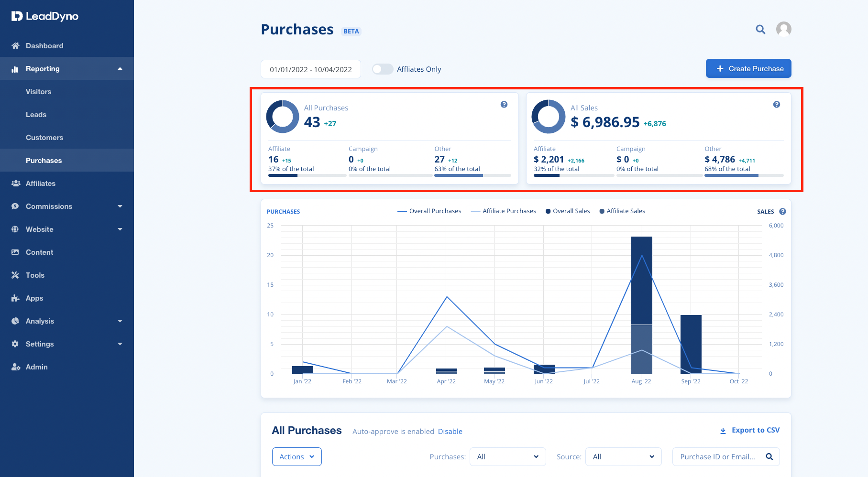This screenshot has height=477, width=868.
Task: Open the Purchases filter dropdown
Action: point(507,456)
